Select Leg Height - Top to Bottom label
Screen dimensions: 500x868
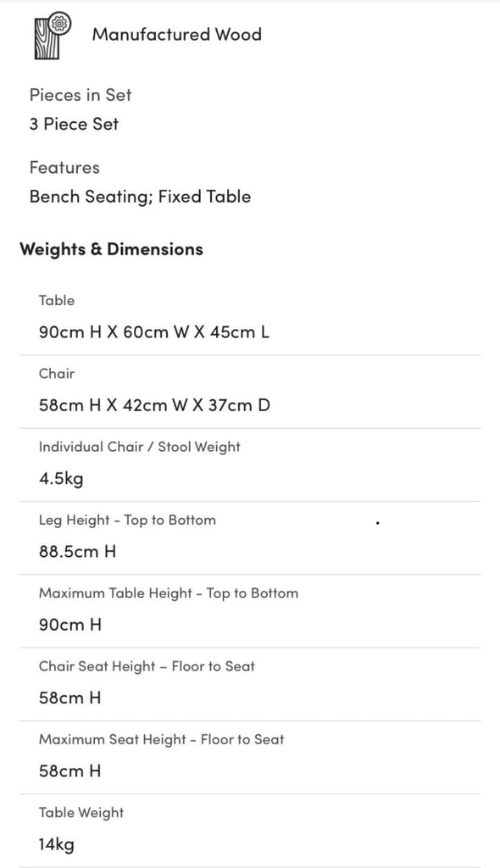click(127, 520)
